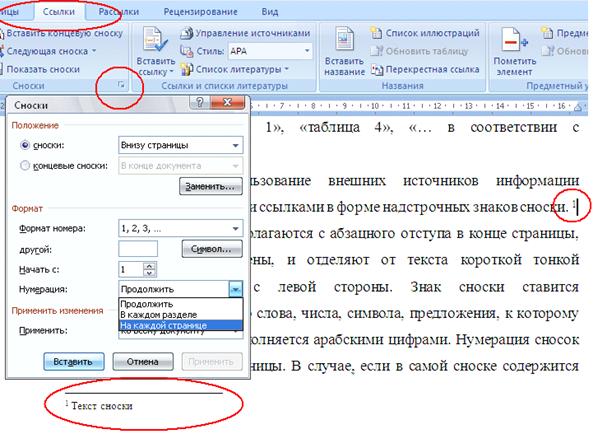598x434 pixels.
Task: Click the ruler indent marker at the right
Action: click(x=578, y=108)
